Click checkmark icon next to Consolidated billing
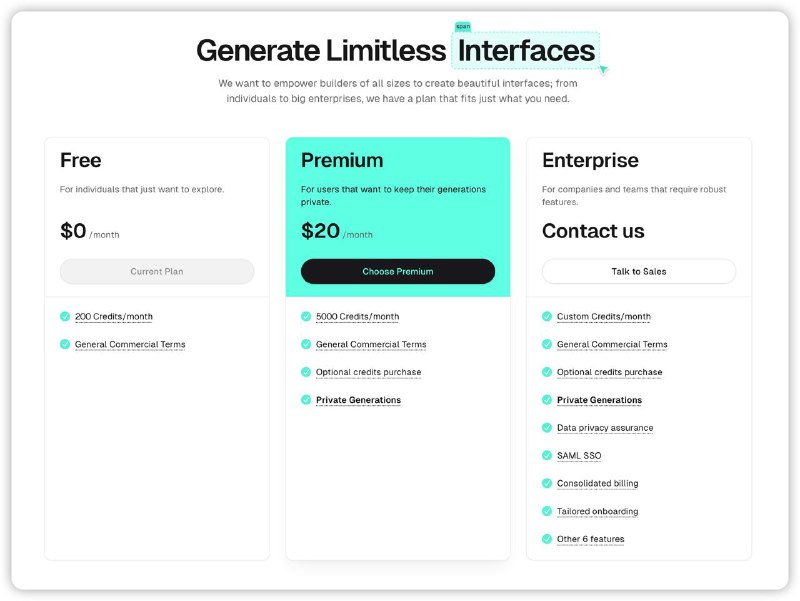Viewport: 800px width, 601px height. [547, 483]
